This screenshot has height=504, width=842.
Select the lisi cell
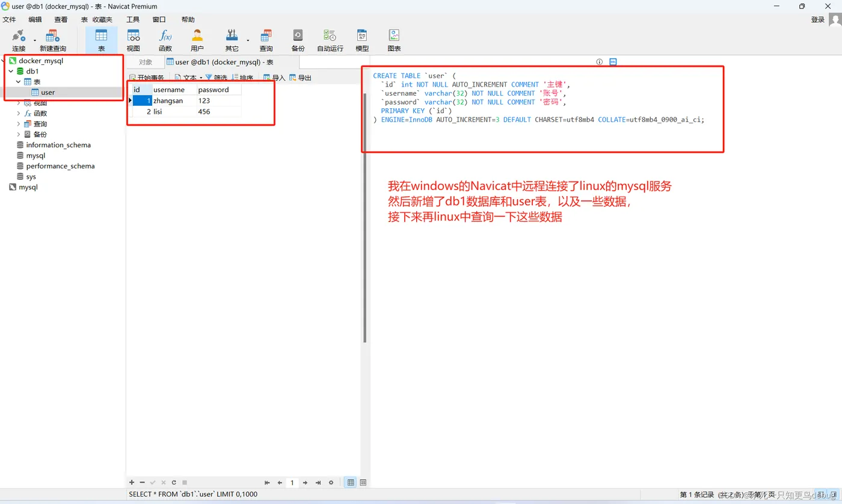[x=174, y=112]
